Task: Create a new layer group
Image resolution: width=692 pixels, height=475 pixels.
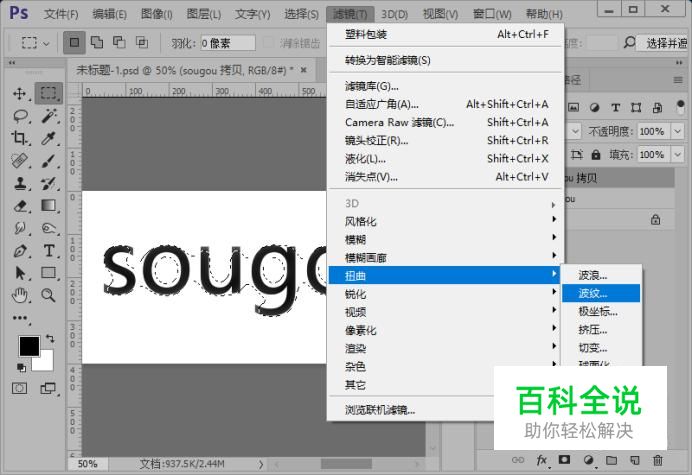Action: pos(611,460)
